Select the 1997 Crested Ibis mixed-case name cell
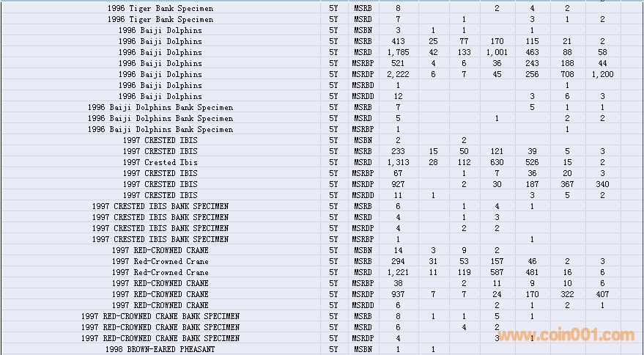644x355 pixels. (x=160, y=162)
